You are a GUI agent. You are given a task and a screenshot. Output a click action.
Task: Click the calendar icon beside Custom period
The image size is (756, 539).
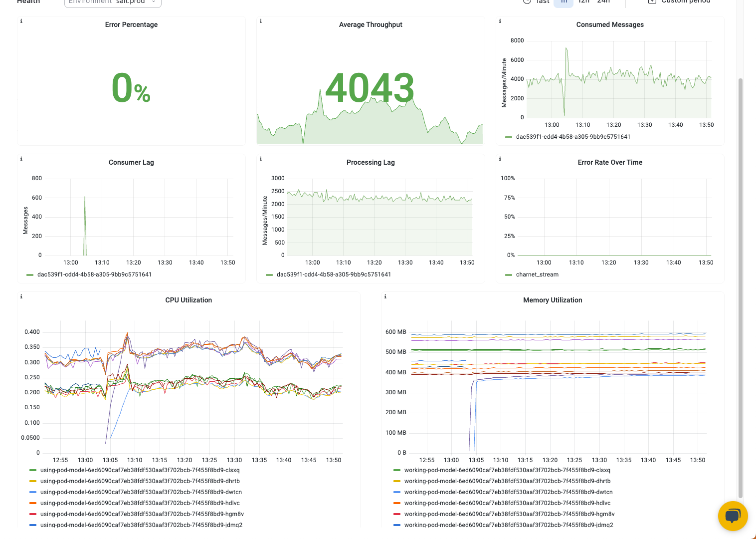(x=652, y=2)
